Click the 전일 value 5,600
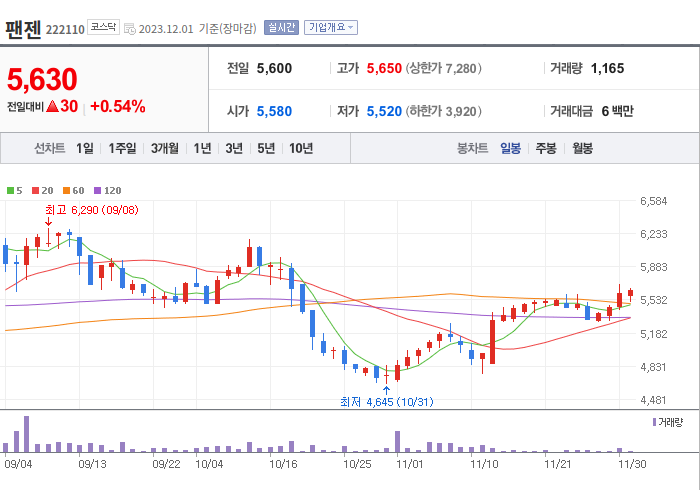This screenshot has height=490, width=700. click(x=274, y=68)
